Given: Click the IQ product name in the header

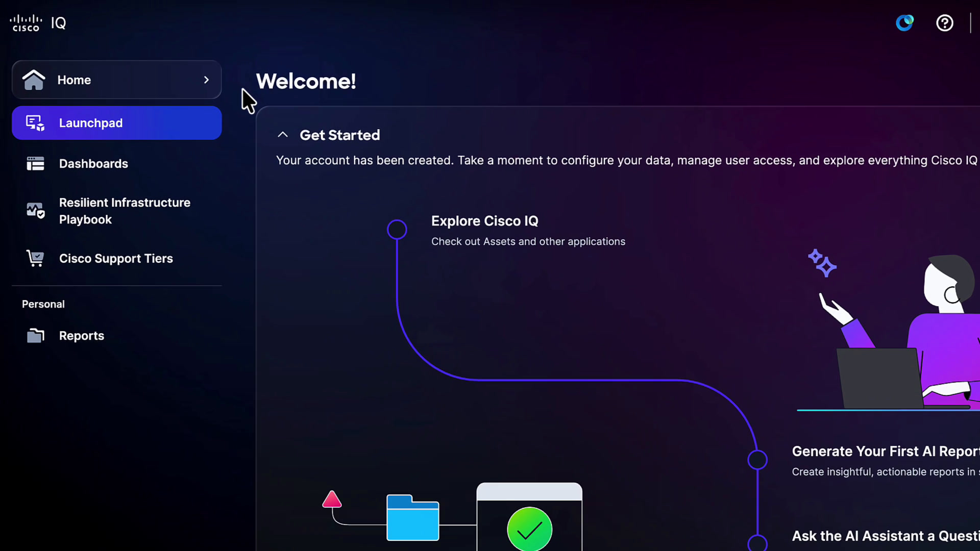Looking at the screenshot, I should click(x=59, y=23).
